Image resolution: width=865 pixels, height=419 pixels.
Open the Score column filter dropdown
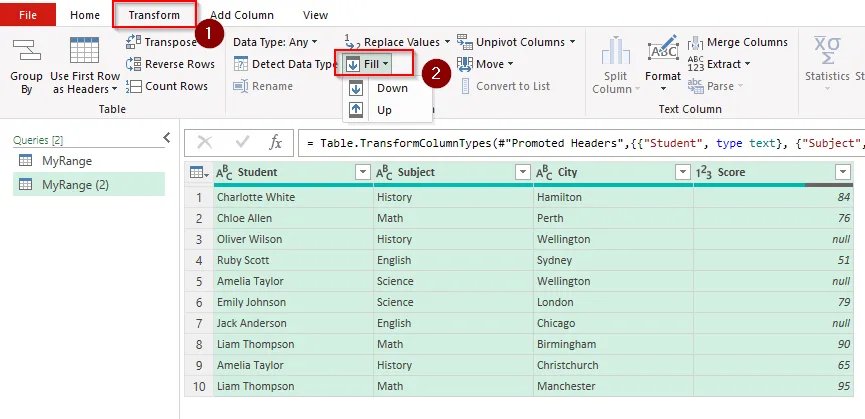[x=843, y=173]
